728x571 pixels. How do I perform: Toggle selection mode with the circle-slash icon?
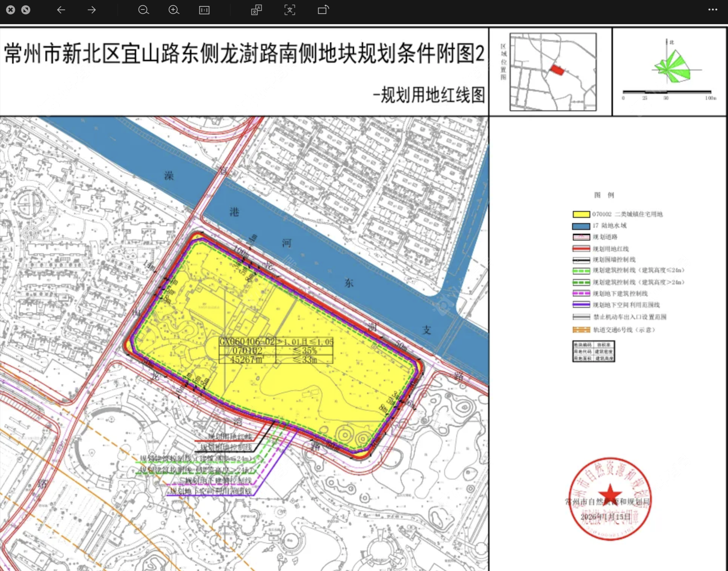26,10
